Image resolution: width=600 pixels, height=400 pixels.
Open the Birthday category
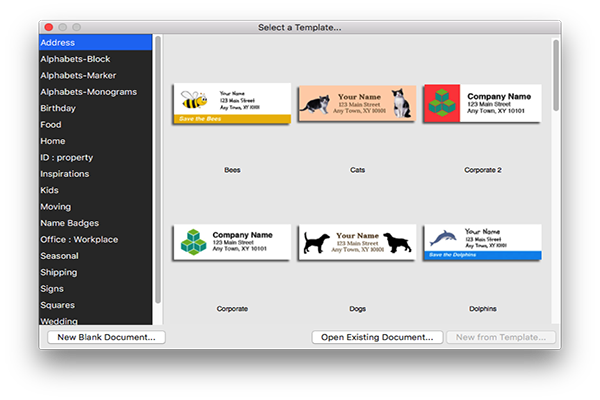(95, 108)
